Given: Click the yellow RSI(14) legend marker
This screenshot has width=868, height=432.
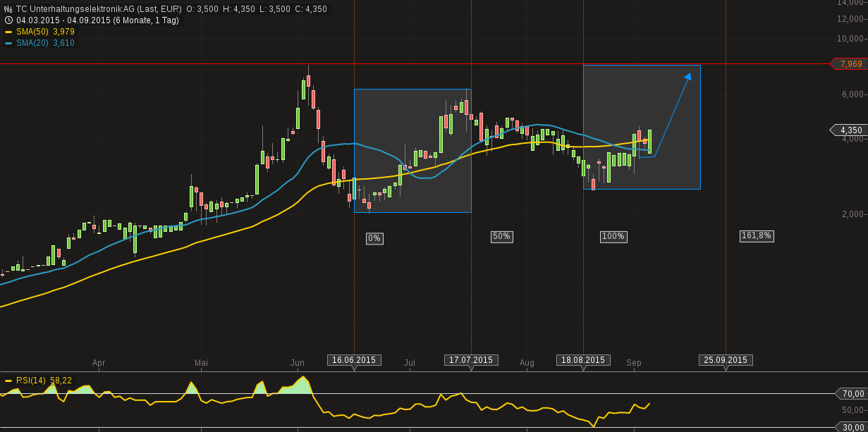Looking at the screenshot, I should 8,381.
